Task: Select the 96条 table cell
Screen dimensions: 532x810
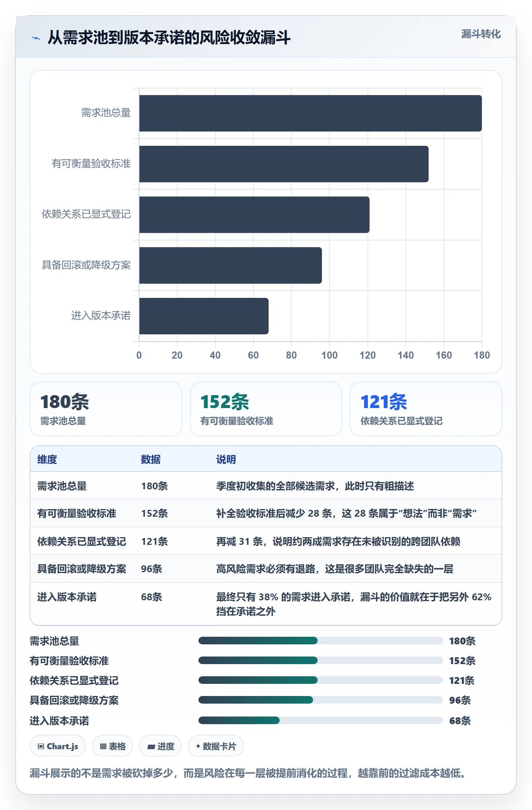Action: coord(152,569)
